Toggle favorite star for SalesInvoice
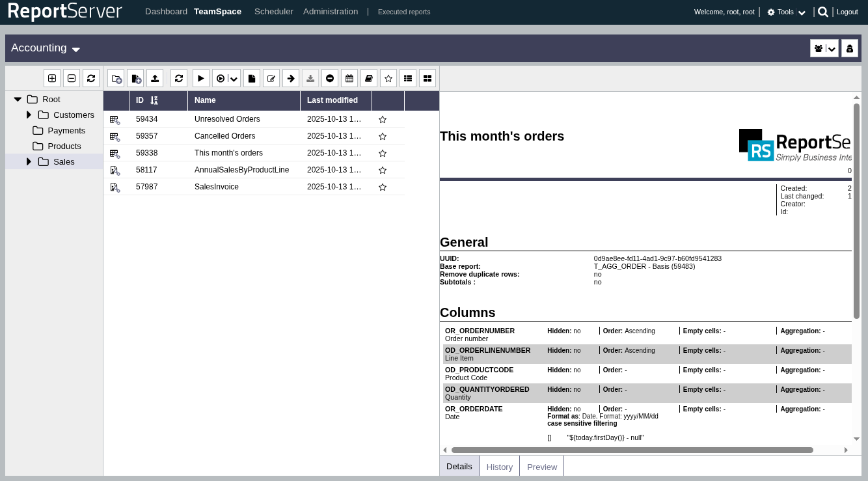The width and height of the screenshot is (868, 481). click(383, 187)
